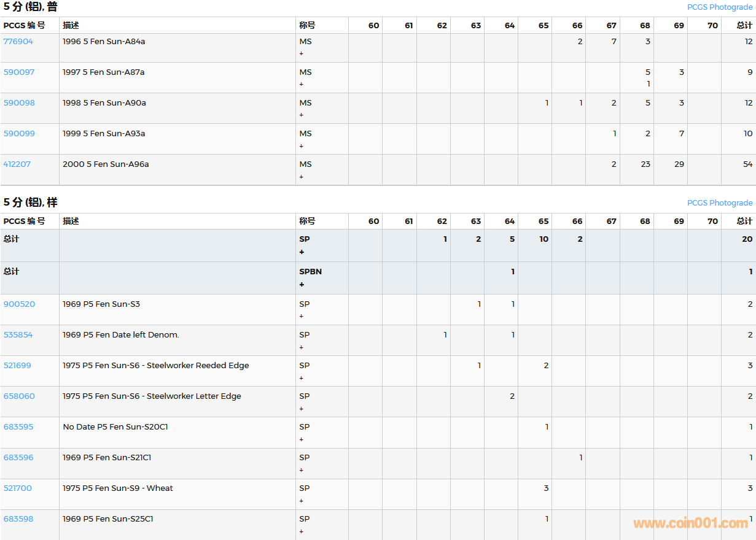This screenshot has height=540, width=756.
Task: Expand plus grades for SPBN total row
Action: pyautogui.click(x=302, y=285)
